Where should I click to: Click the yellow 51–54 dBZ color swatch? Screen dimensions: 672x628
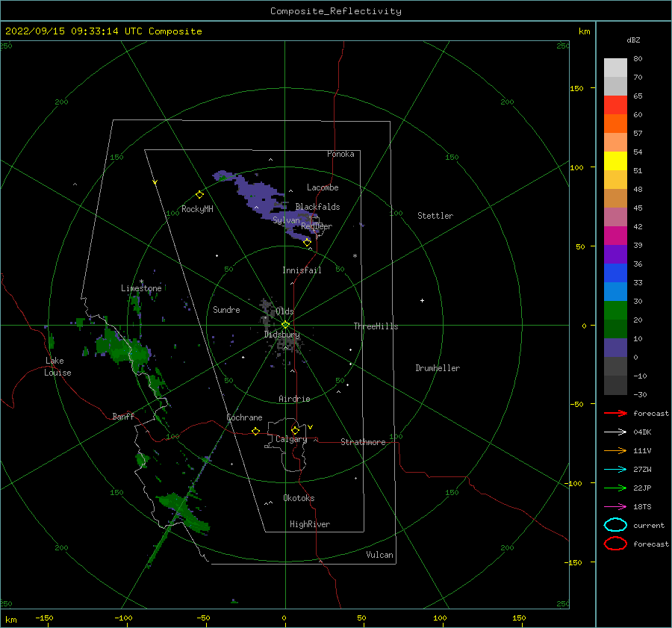(x=615, y=161)
